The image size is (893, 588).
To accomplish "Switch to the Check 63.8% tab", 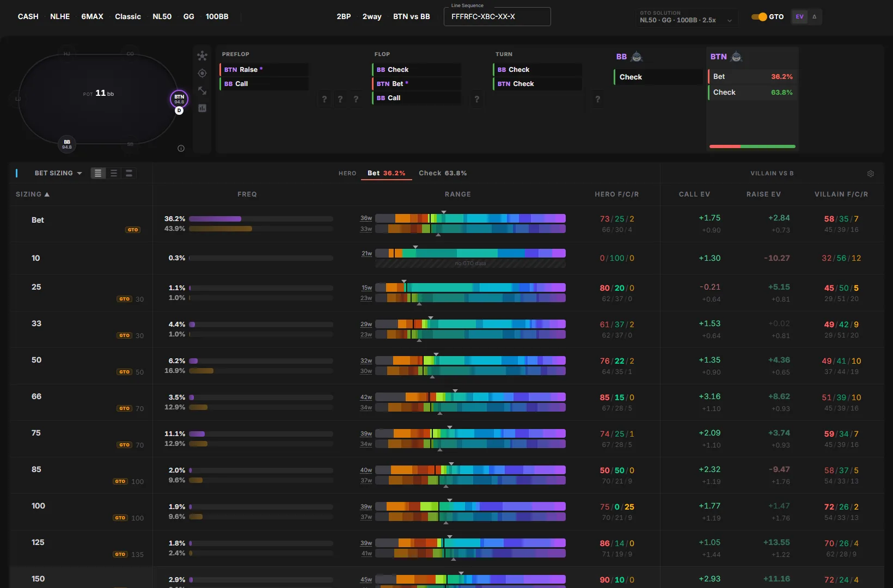I will pos(443,173).
